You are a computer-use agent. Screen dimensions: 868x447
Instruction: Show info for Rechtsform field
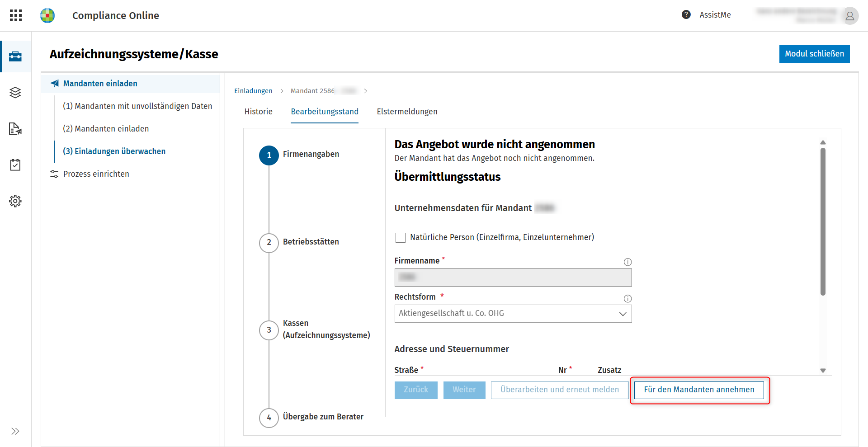[627, 299]
